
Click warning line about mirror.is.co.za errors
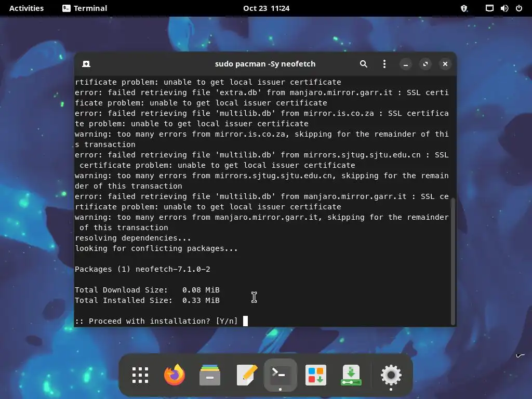tap(262, 139)
